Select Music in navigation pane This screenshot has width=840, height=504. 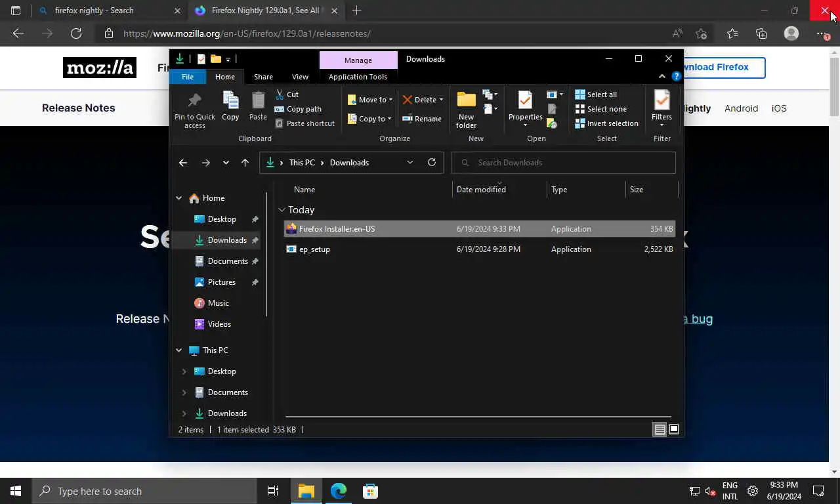218,303
